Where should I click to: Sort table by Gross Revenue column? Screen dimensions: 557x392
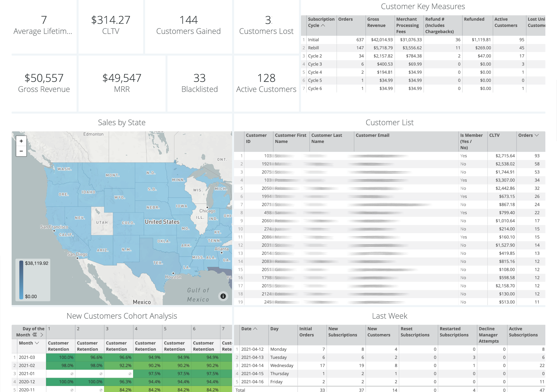376,22
